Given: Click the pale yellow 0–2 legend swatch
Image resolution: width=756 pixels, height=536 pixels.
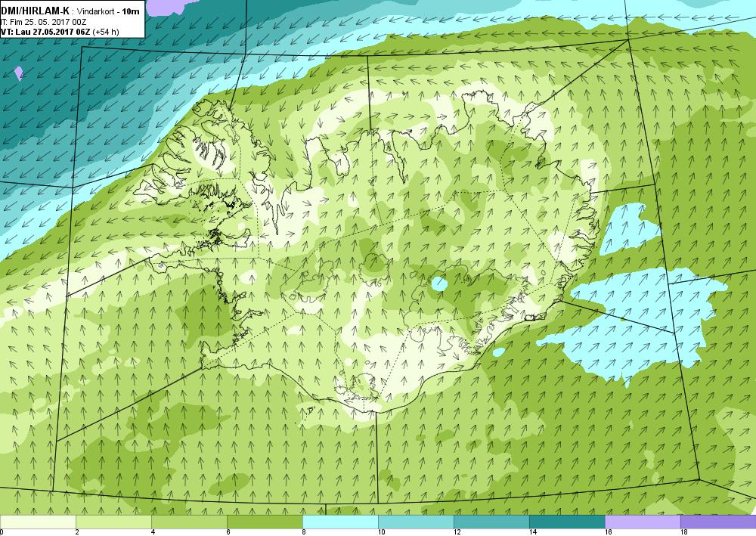Looking at the screenshot, I should pos(38,522).
